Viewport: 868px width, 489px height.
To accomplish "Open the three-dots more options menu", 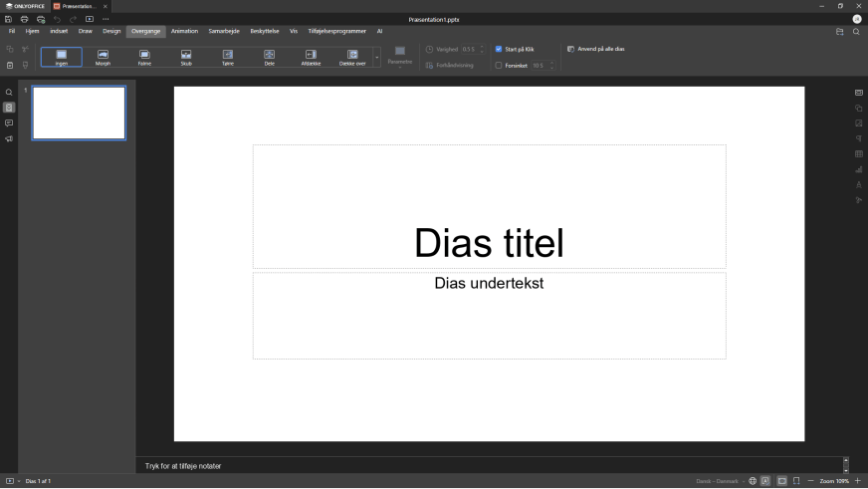I will pos(106,19).
